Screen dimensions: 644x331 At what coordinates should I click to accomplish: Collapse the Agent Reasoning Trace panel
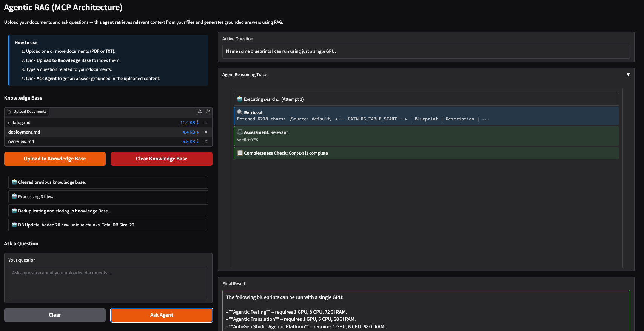(628, 75)
